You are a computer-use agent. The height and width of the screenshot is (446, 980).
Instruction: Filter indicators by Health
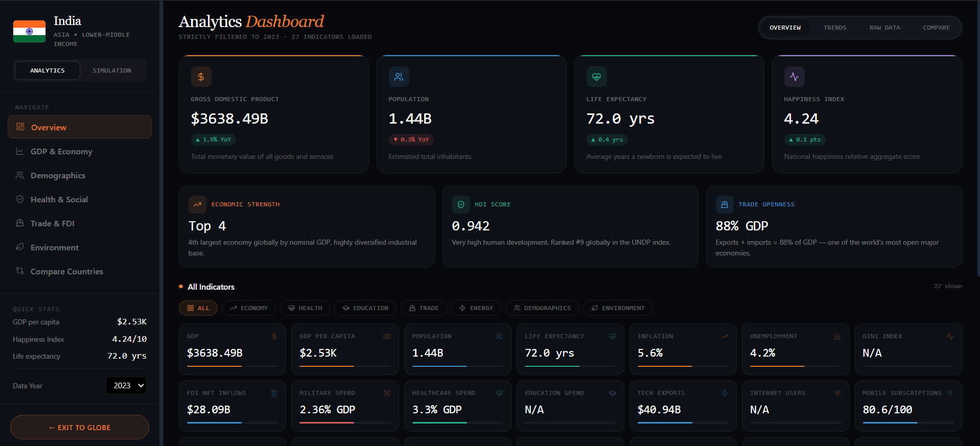tap(305, 308)
